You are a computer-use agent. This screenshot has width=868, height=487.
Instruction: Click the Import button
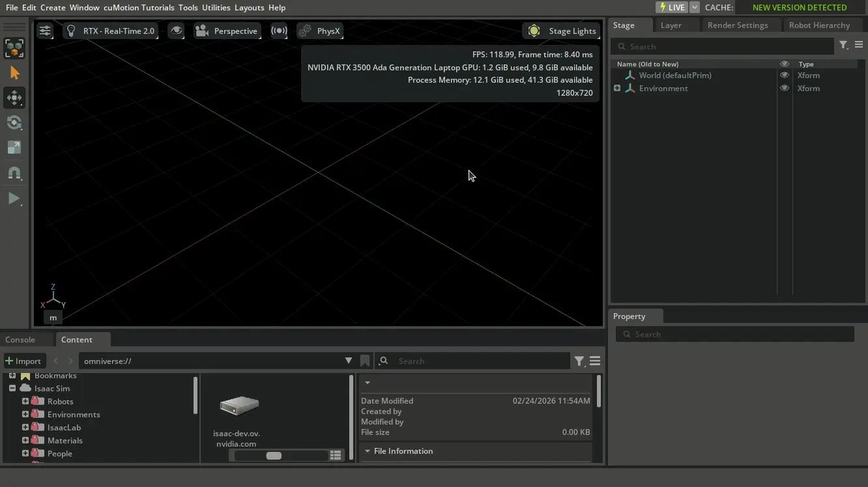point(23,361)
